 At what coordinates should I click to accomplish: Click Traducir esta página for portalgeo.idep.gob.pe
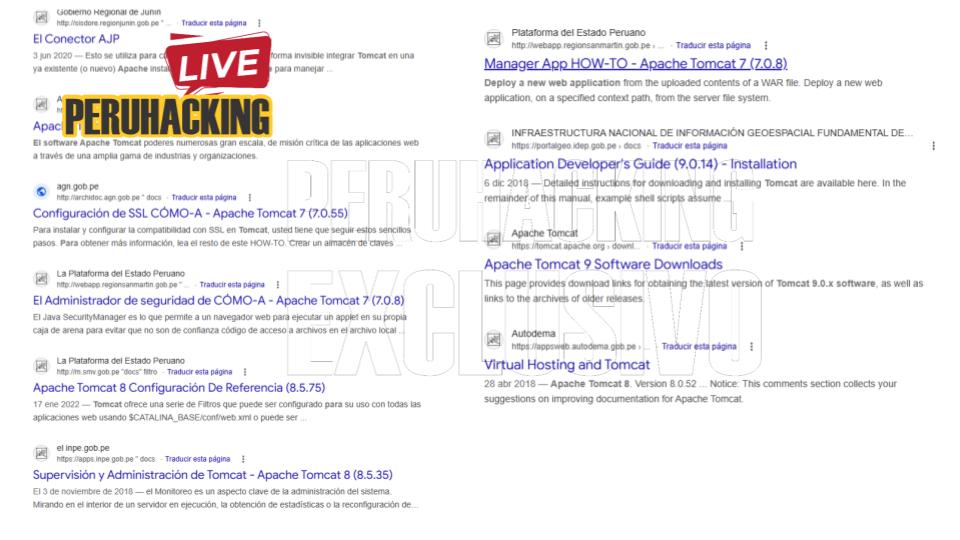pyautogui.click(x=690, y=146)
